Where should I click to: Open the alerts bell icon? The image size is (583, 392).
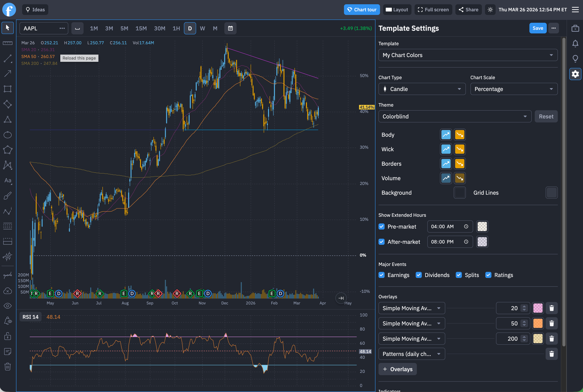pyautogui.click(x=575, y=44)
